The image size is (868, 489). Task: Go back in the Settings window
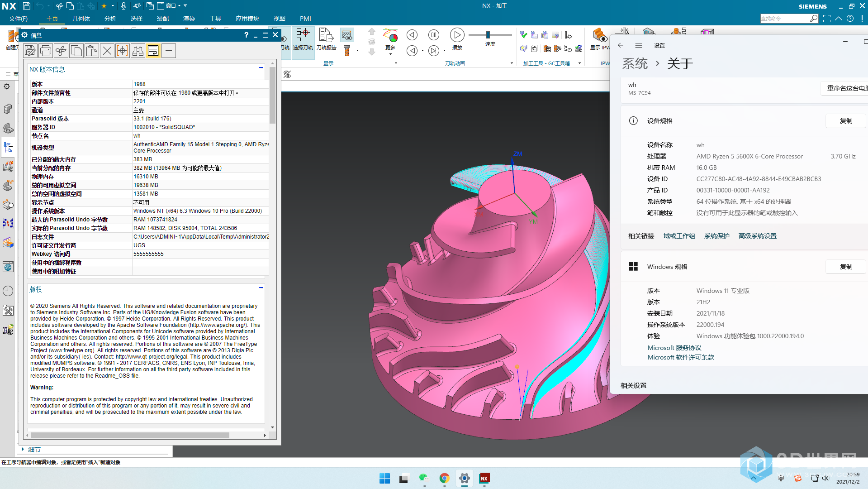pyautogui.click(x=621, y=45)
